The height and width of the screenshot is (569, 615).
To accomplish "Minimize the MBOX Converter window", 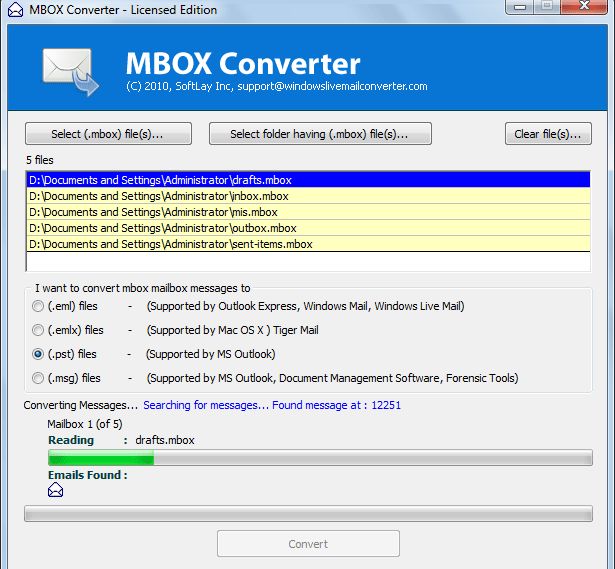I will [520, 6].
